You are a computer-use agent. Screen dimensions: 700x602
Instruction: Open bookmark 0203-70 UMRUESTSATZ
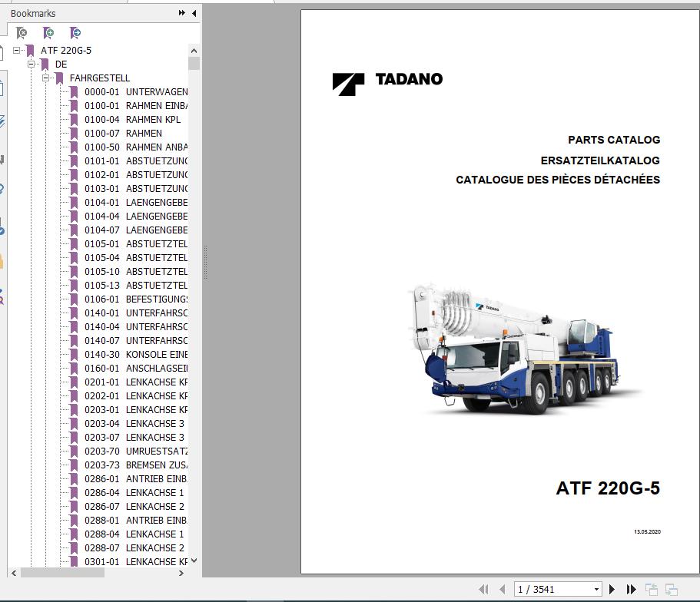point(136,451)
